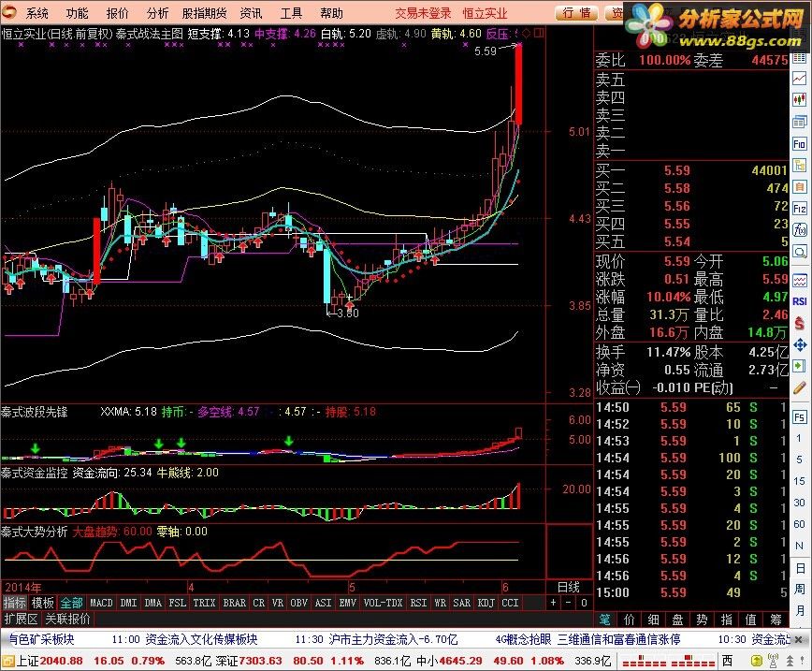Click the line chart icon in sidebar
The height and width of the screenshot is (671, 812).
799,79
